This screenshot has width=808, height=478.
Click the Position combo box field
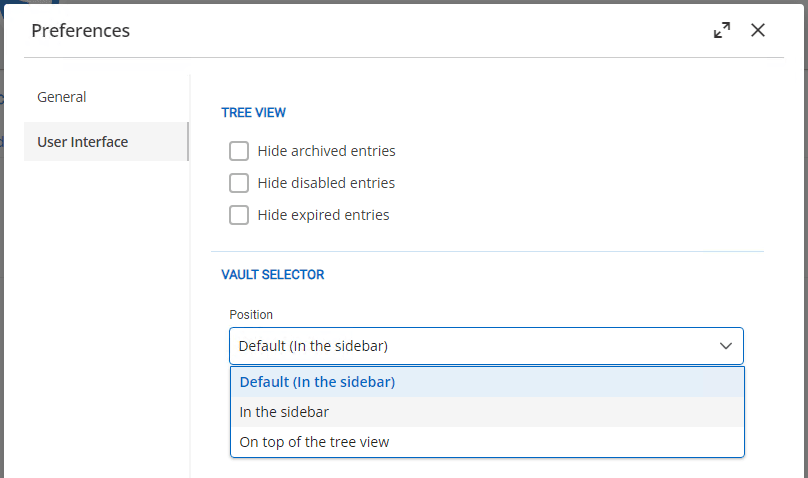click(486, 346)
